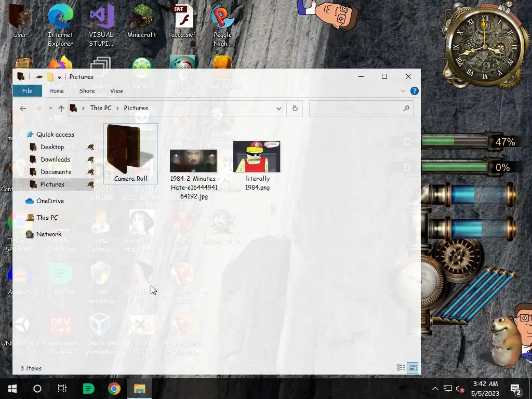Screen dimensions: 532x399
Task: Switch to large thumbnails view layout
Action: pyautogui.click(x=413, y=368)
